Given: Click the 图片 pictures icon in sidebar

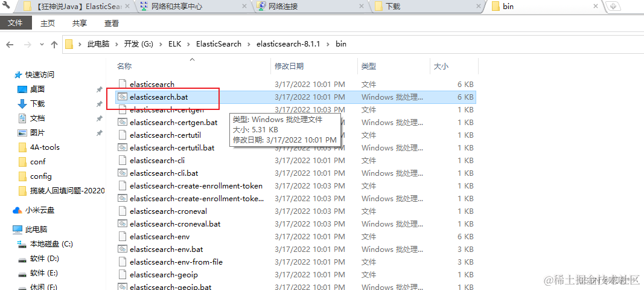Looking at the screenshot, I should pyautogui.click(x=22, y=133).
